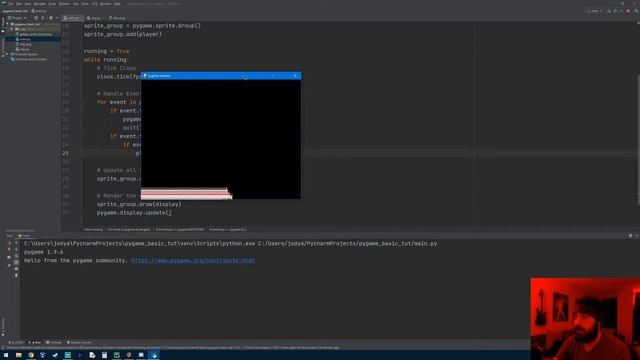Open File Explorer from taskbar
Viewport: 640px width, 360px height.
point(18,355)
